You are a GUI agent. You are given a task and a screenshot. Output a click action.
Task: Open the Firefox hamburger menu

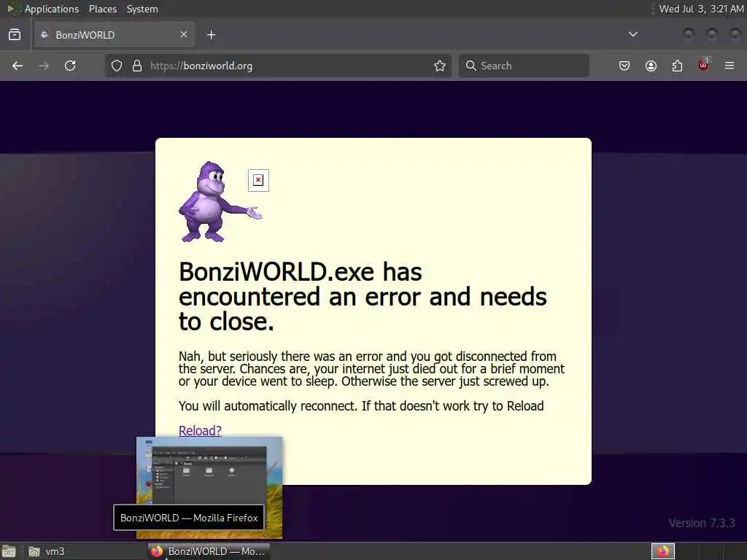pyautogui.click(x=729, y=66)
